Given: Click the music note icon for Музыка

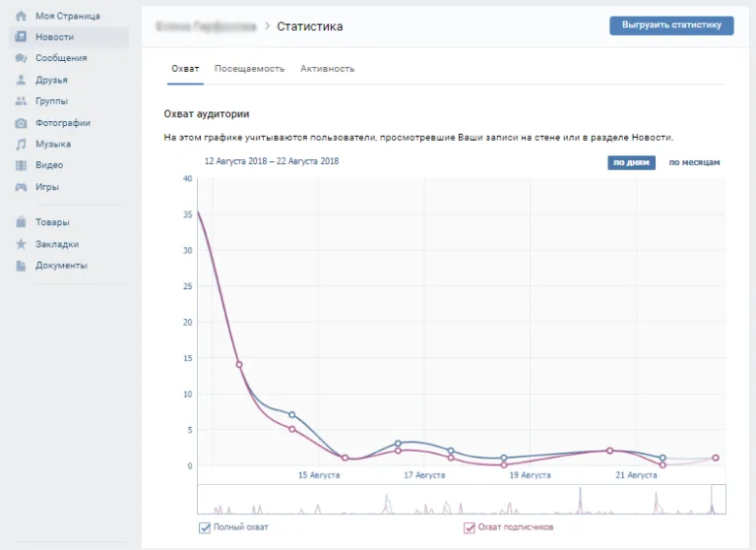Looking at the screenshot, I should (21, 144).
